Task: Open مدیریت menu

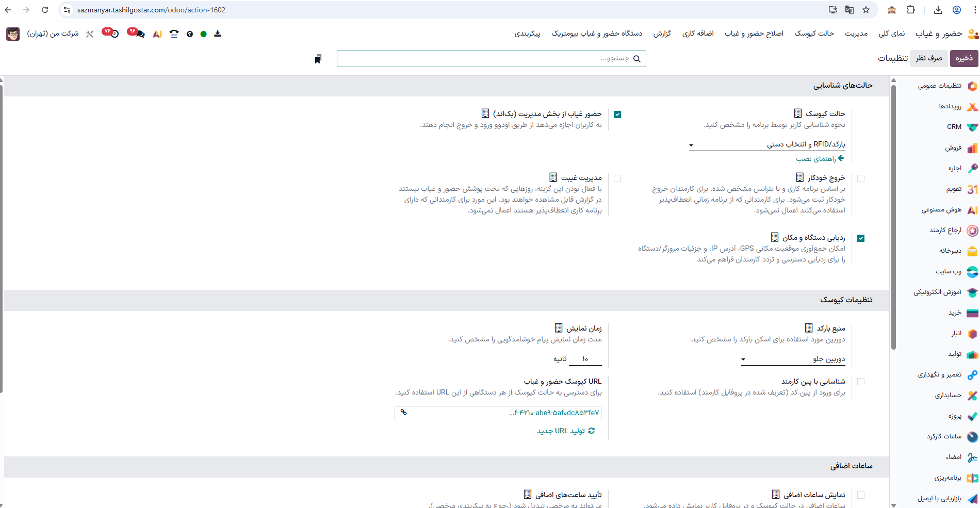Action: (856, 34)
